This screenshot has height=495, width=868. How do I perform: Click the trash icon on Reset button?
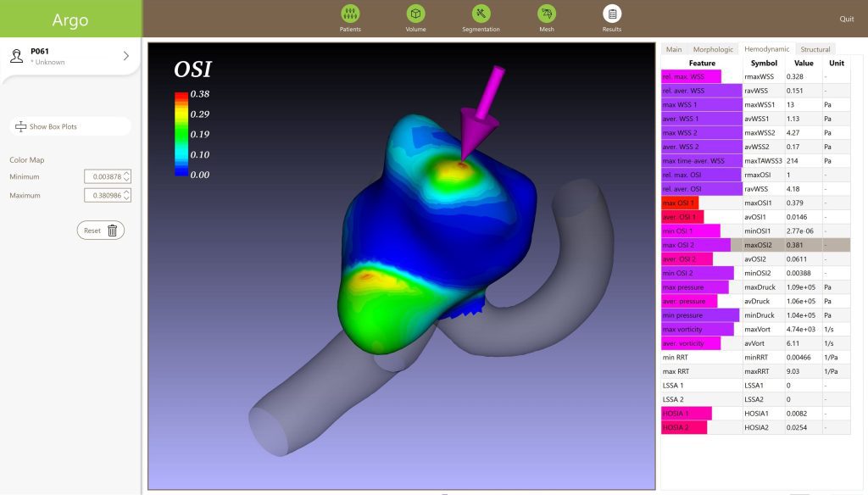pyautogui.click(x=112, y=231)
